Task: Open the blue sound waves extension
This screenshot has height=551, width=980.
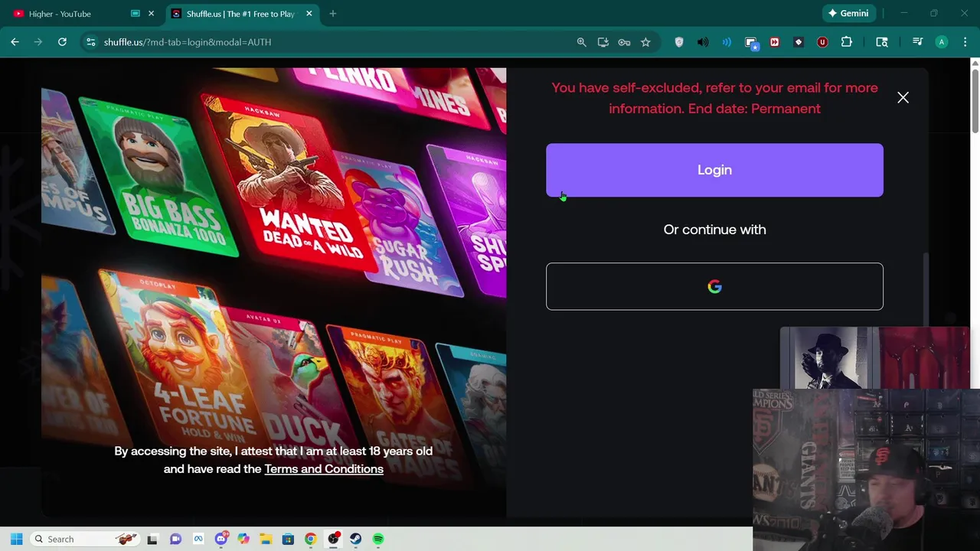Action: [x=727, y=42]
